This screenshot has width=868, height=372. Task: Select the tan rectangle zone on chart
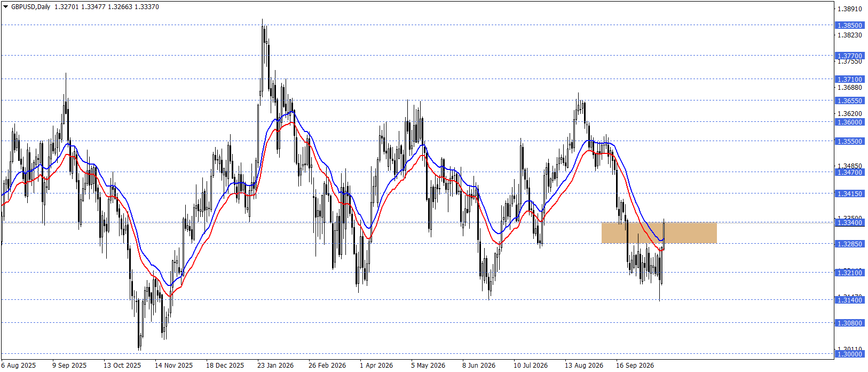[659, 232]
